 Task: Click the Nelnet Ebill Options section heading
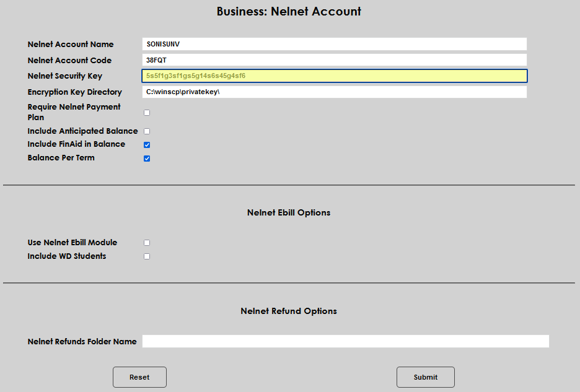tap(289, 212)
